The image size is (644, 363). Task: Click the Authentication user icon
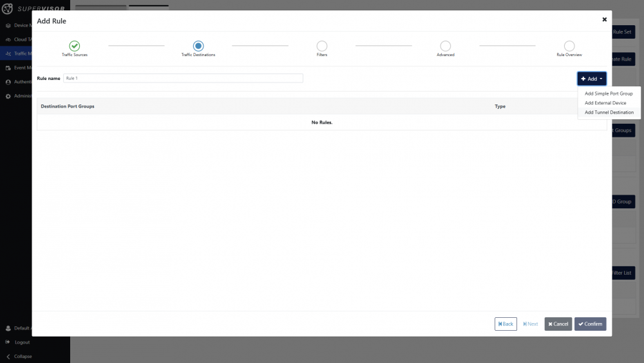8,82
